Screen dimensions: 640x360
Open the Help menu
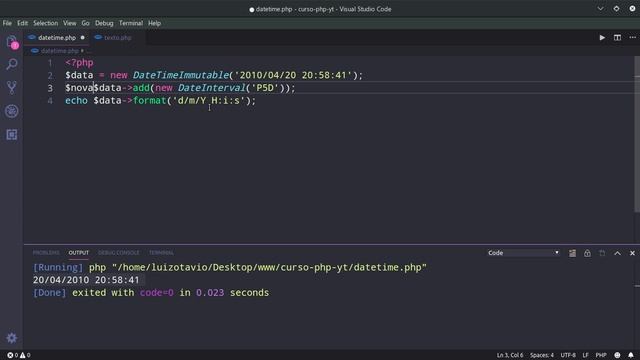click(x=154, y=23)
